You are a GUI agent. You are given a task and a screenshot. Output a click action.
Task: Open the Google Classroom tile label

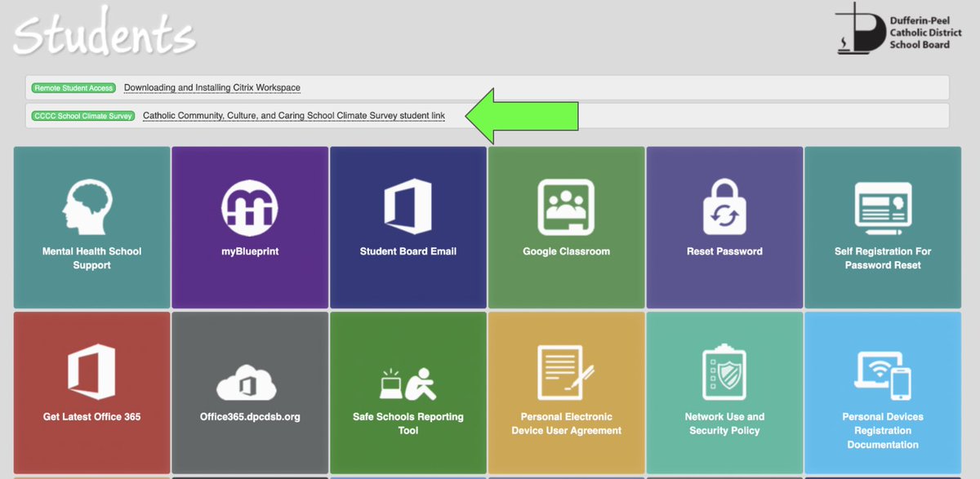(566, 251)
